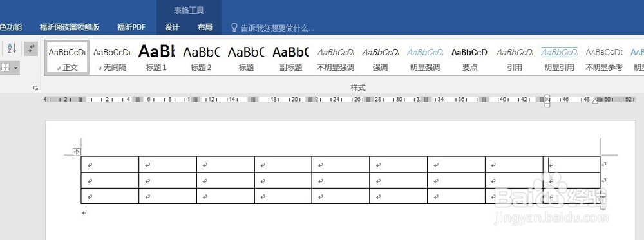Click the 表格工具 contextual tab header
The image size is (644, 240).
[189, 10]
